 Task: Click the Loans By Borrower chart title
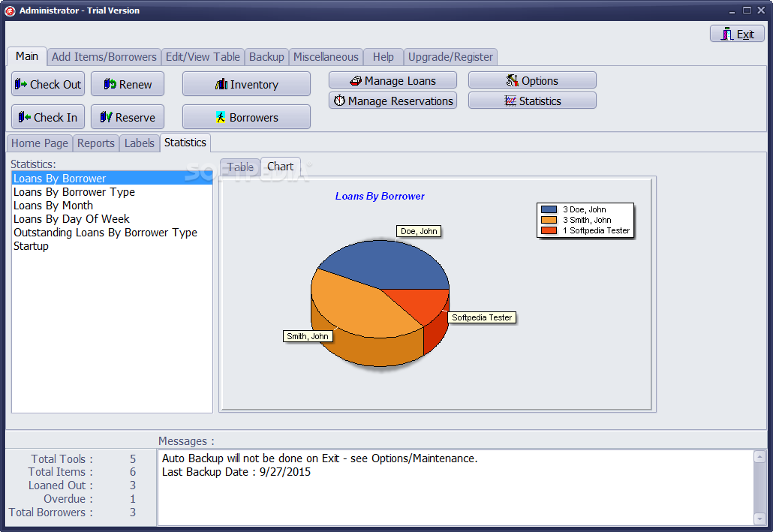click(x=380, y=197)
